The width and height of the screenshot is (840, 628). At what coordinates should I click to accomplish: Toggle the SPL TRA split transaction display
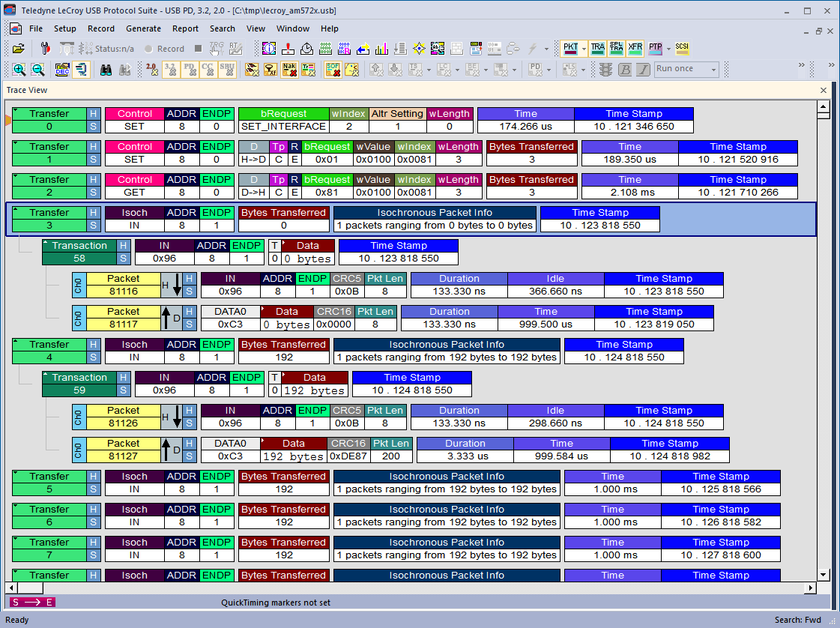click(x=616, y=49)
